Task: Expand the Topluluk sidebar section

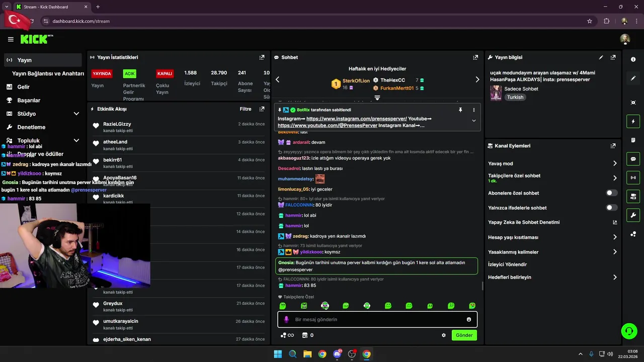Action: point(76,141)
